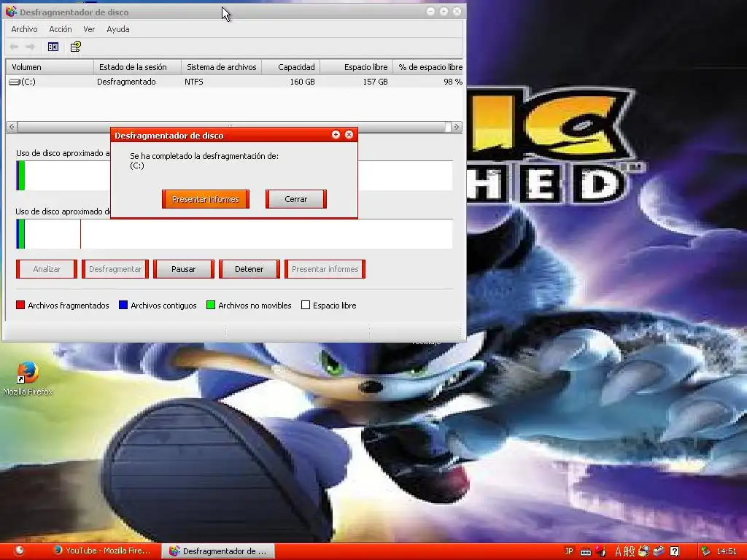
Task: Open the Help toolbar icon
Action: coord(76,47)
